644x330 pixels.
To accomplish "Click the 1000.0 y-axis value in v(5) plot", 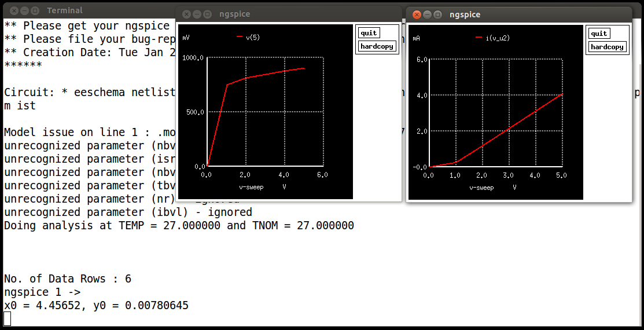I will (193, 58).
